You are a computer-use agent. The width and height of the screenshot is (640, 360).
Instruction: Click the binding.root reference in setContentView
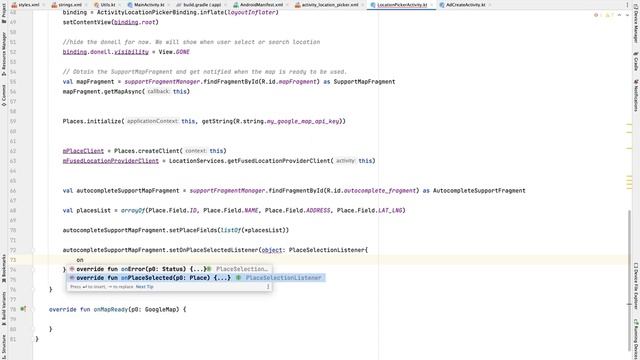[x=134, y=22]
